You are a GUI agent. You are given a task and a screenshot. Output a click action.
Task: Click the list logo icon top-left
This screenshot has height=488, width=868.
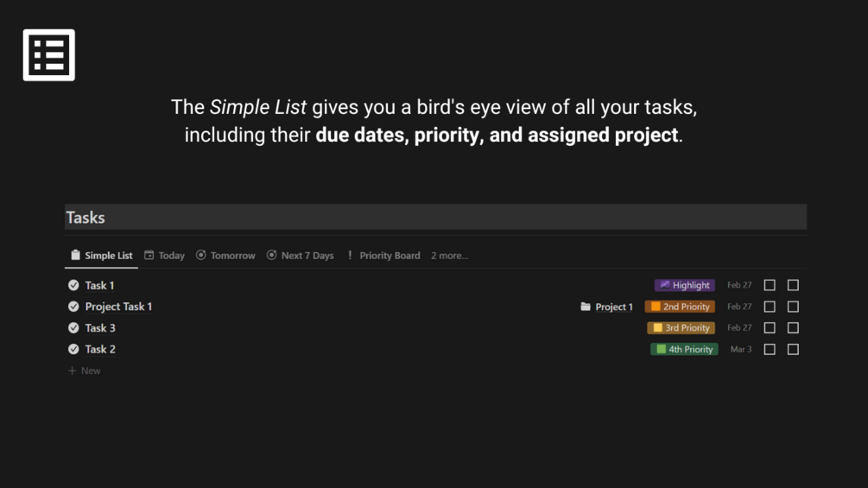point(49,55)
